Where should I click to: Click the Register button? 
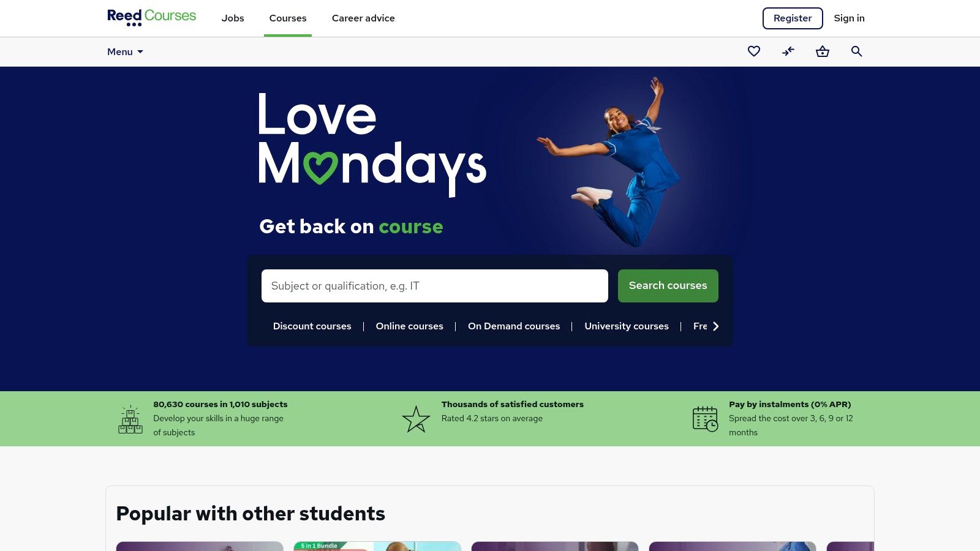[x=793, y=18]
